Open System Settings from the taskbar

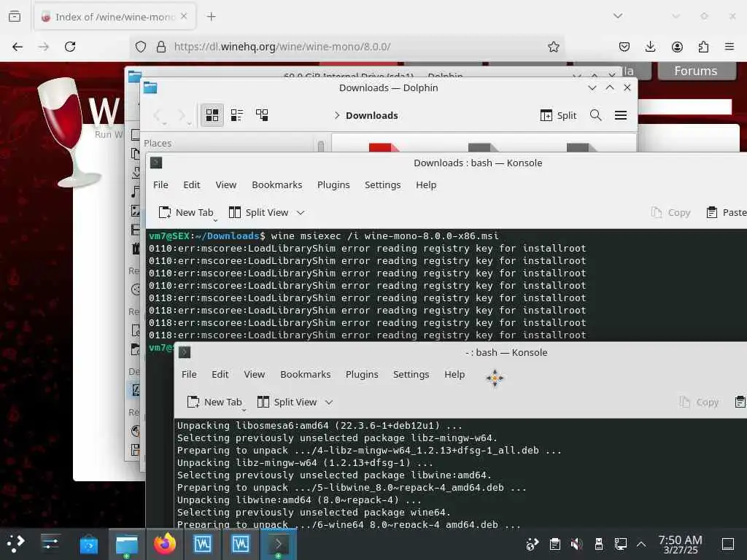pyautogui.click(x=50, y=543)
